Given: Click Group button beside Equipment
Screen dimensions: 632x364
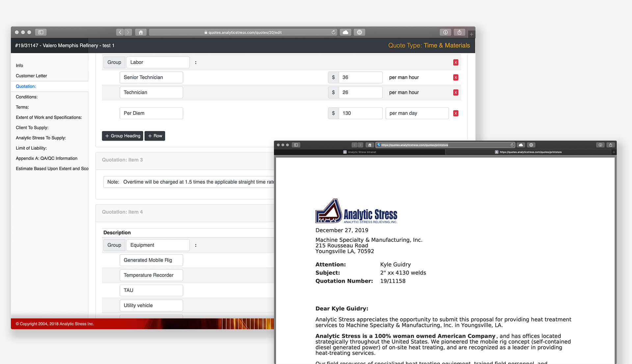Looking at the screenshot, I should coord(114,245).
